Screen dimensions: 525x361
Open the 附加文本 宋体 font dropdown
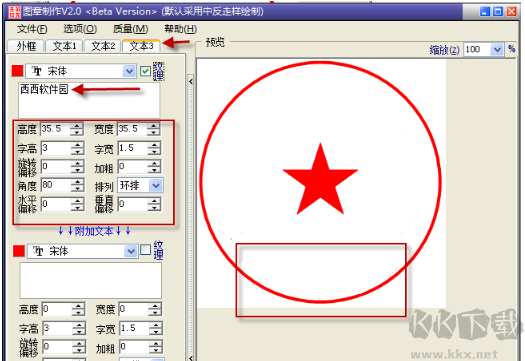(x=131, y=251)
